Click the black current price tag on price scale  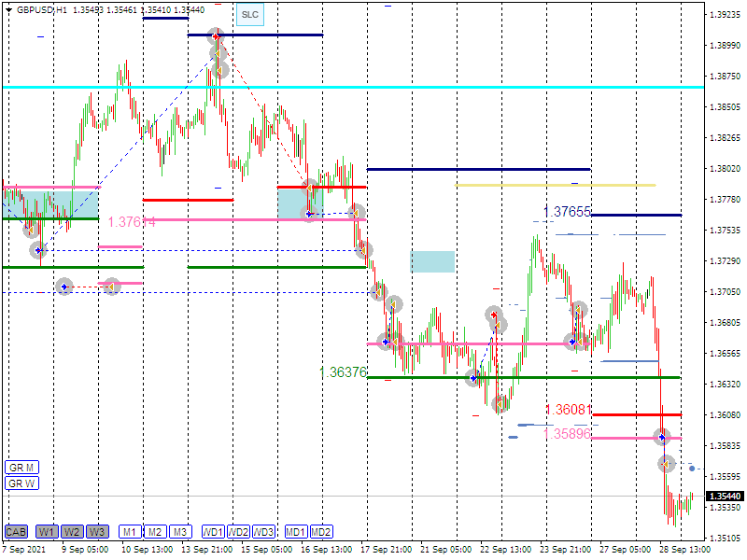[x=725, y=497]
